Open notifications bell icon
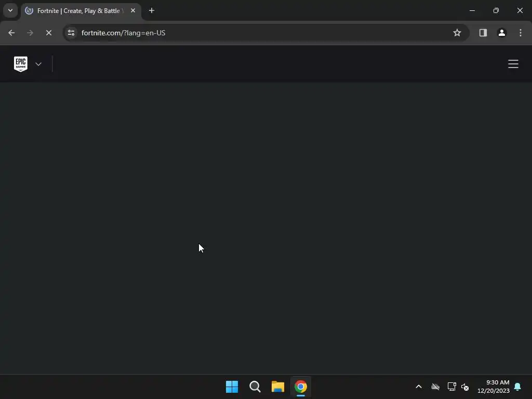 point(517,387)
